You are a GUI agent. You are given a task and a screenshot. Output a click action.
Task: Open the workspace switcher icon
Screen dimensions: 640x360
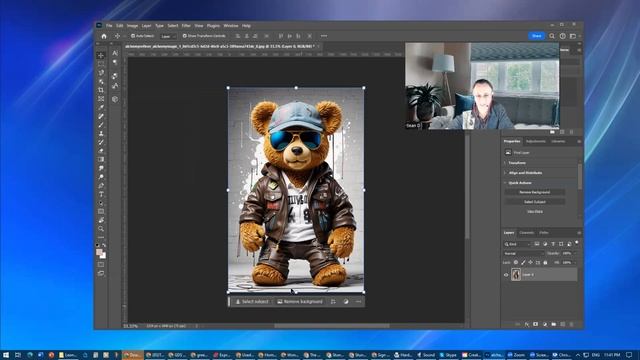pos(573,36)
